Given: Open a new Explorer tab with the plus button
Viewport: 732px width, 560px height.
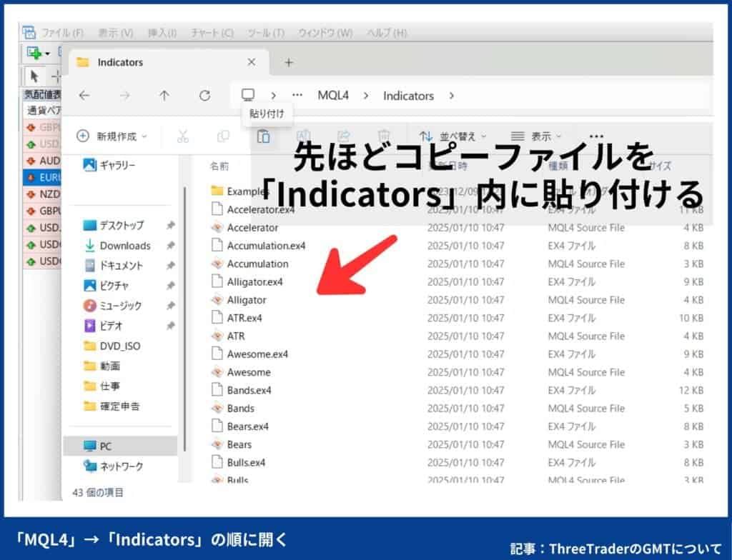Looking at the screenshot, I should 289,63.
